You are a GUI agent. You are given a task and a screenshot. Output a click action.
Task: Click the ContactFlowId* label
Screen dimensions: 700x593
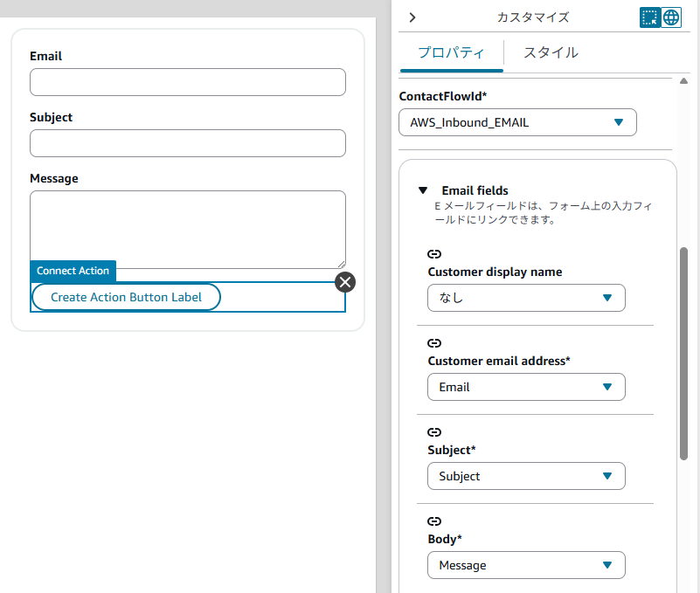[x=443, y=96]
